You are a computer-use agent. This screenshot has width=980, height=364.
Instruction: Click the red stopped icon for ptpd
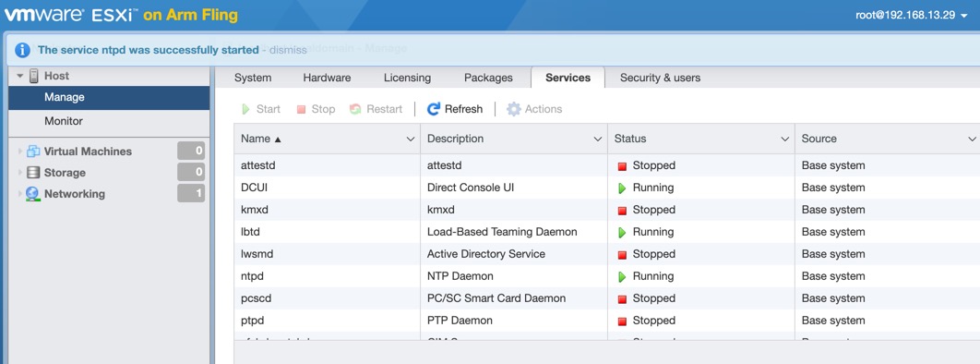[622, 322]
